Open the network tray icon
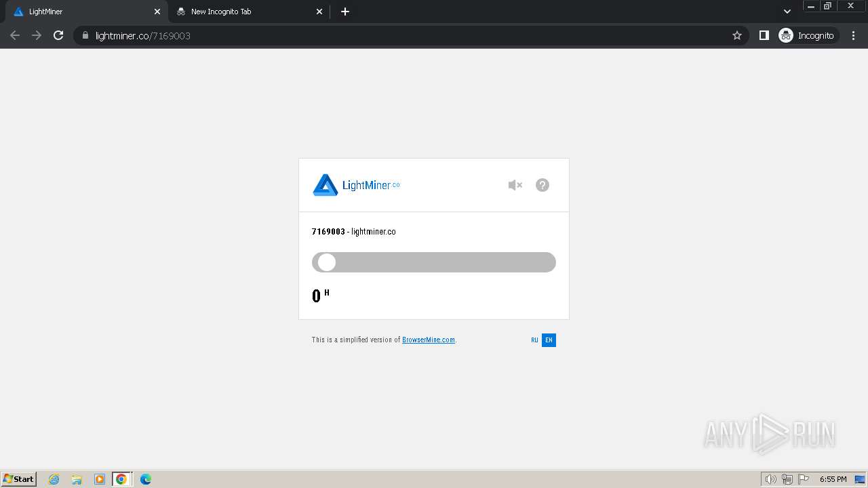The width and height of the screenshot is (868, 488). pyautogui.click(x=787, y=479)
